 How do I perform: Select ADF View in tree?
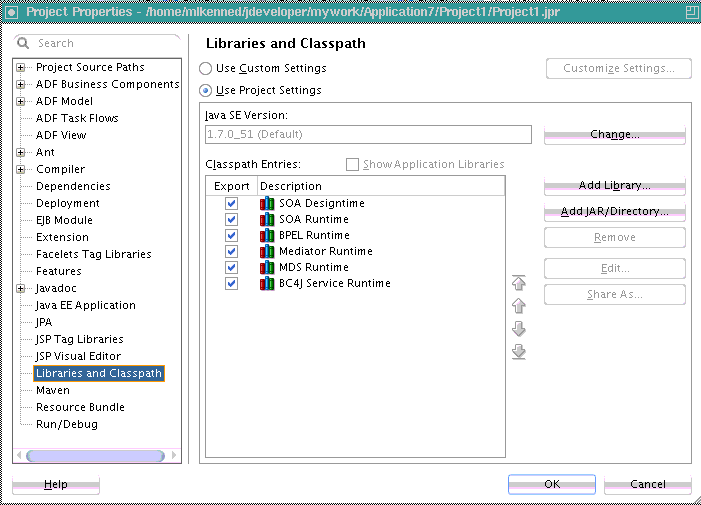(x=61, y=135)
